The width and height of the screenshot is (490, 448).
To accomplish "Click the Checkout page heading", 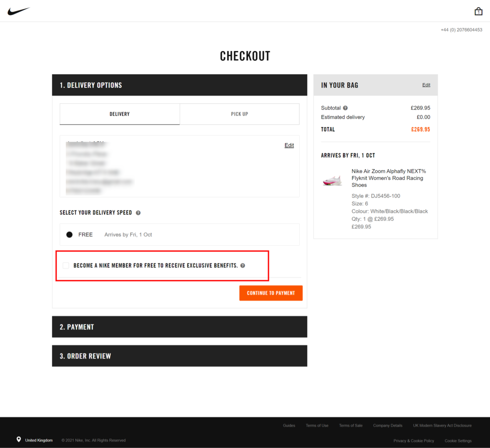I will coord(245,56).
